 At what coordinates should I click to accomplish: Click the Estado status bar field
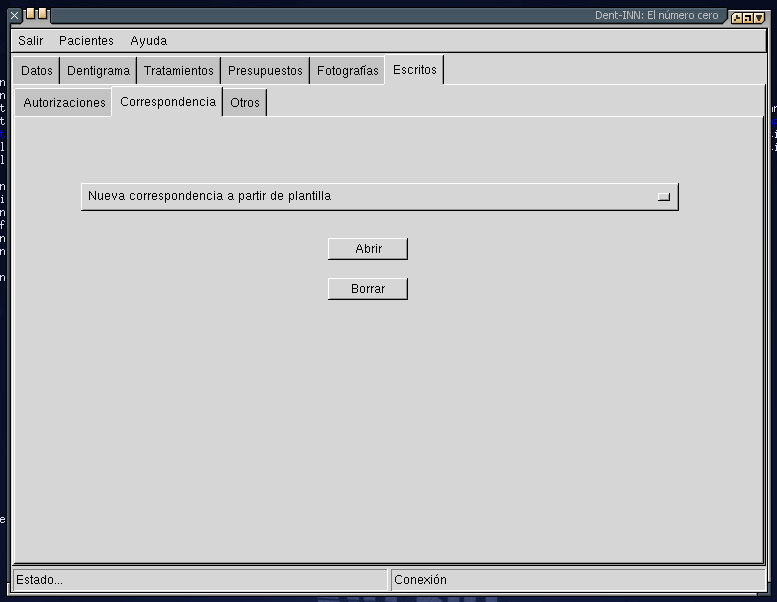pos(199,580)
